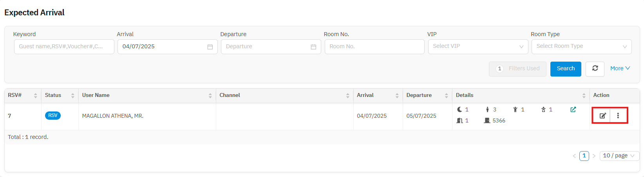Viewport: 644px width, 177px height.
Task: Sort table by Status column
Action: pyautogui.click(x=73, y=95)
